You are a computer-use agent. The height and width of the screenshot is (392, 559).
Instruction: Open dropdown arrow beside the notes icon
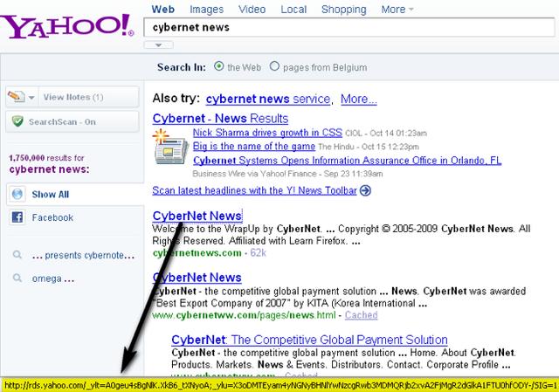(31, 97)
